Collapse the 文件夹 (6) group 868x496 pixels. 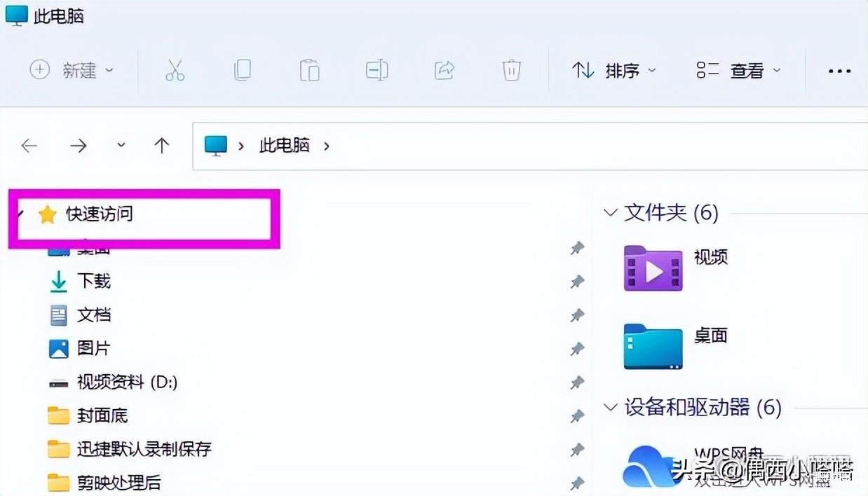(x=611, y=212)
